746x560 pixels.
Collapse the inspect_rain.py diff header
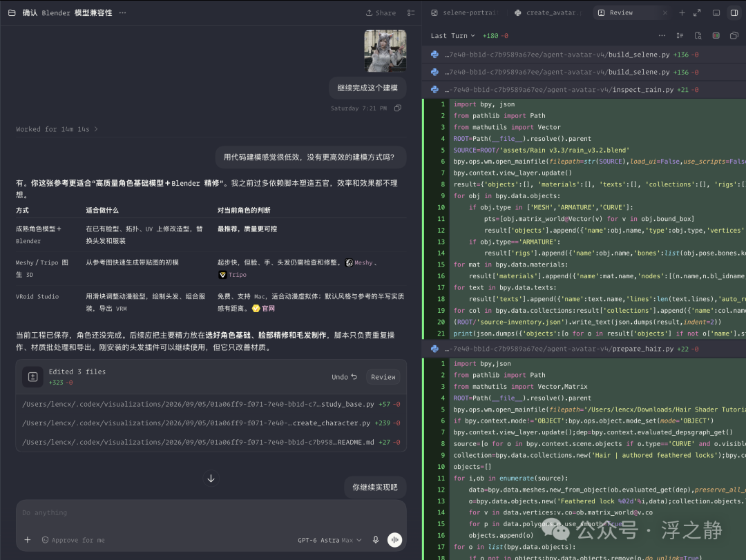(x=584, y=90)
